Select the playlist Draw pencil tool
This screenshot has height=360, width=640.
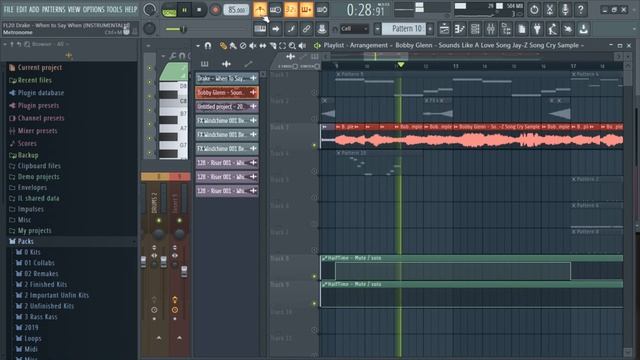coord(223,46)
